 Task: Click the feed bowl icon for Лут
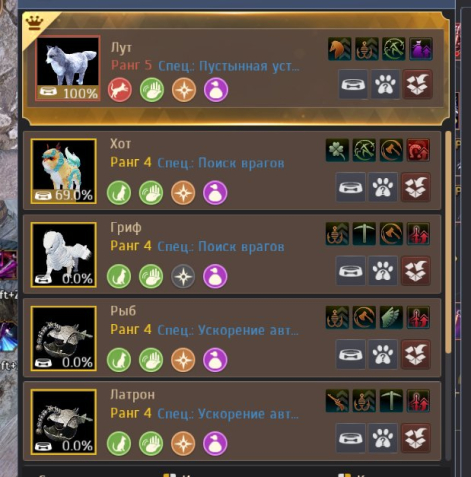(353, 84)
